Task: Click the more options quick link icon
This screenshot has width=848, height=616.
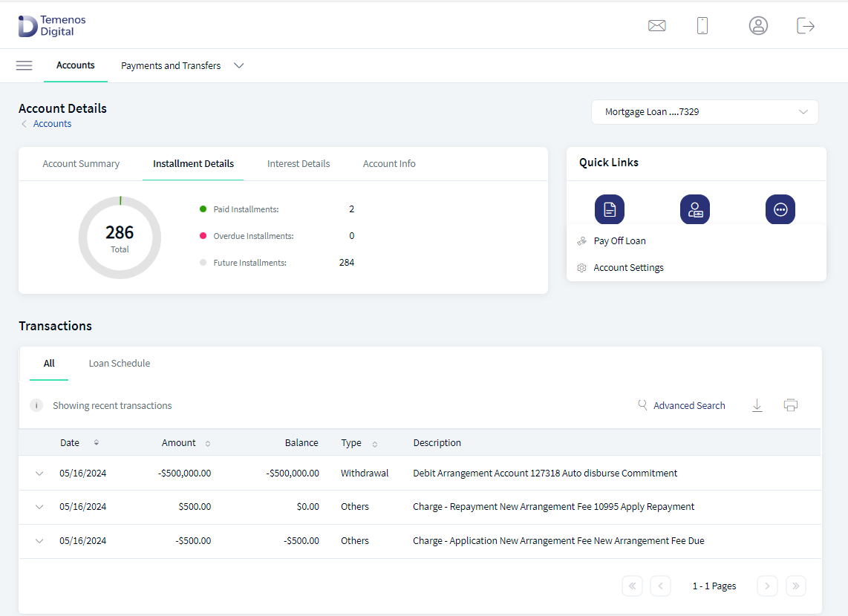Action: click(780, 209)
